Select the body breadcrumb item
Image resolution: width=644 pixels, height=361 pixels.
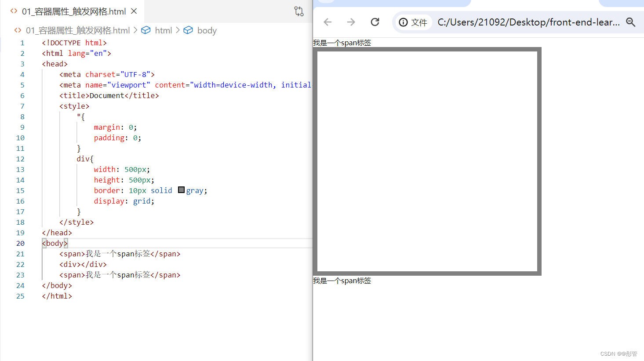click(207, 30)
